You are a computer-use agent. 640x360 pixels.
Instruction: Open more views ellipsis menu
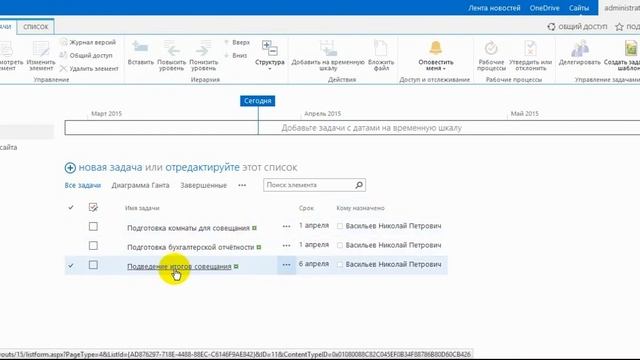[x=242, y=185]
